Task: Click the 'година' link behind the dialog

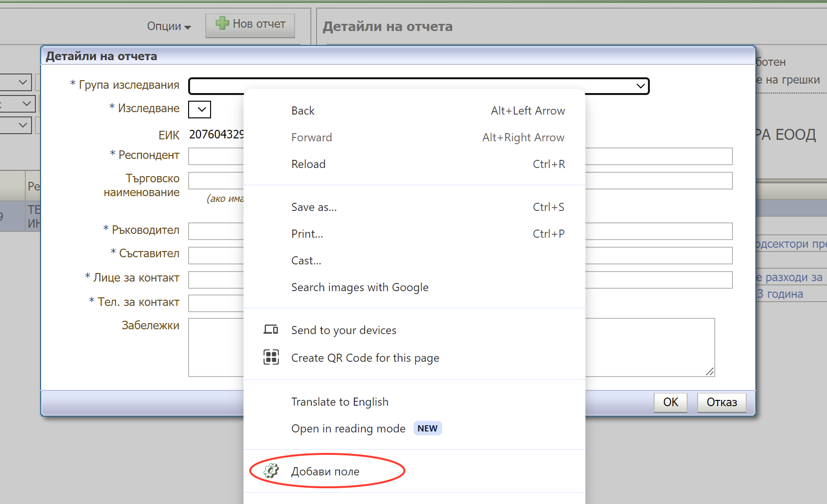Action: coord(785,294)
